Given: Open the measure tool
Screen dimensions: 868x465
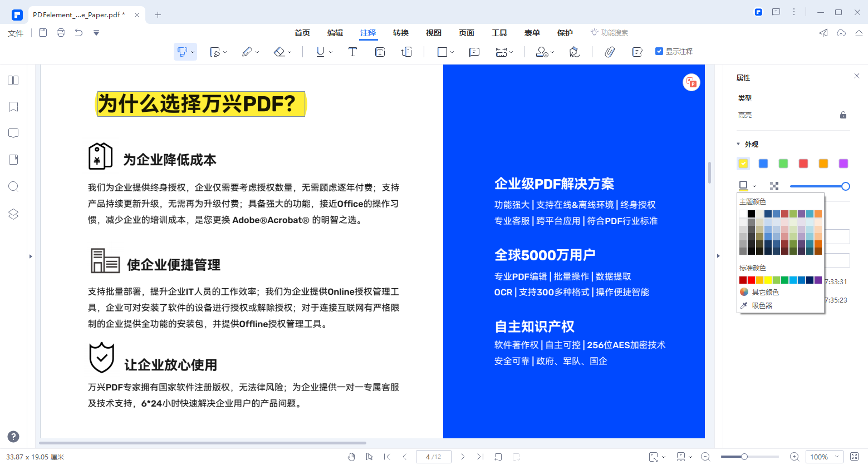Looking at the screenshot, I should [x=502, y=51].
